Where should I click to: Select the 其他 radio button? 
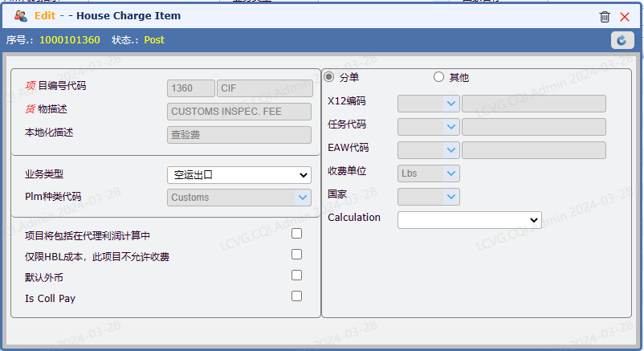(438, 77)
